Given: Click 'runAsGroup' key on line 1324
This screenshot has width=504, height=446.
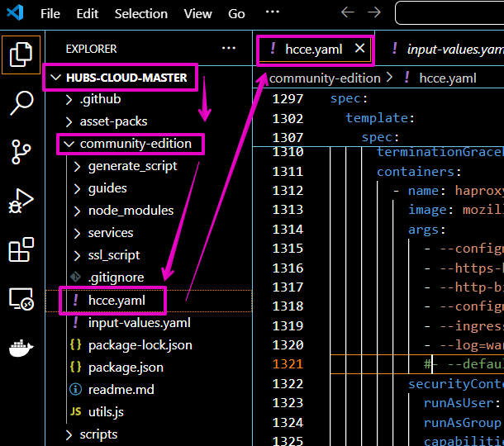Looking at the screenshot, I should 462,423.
